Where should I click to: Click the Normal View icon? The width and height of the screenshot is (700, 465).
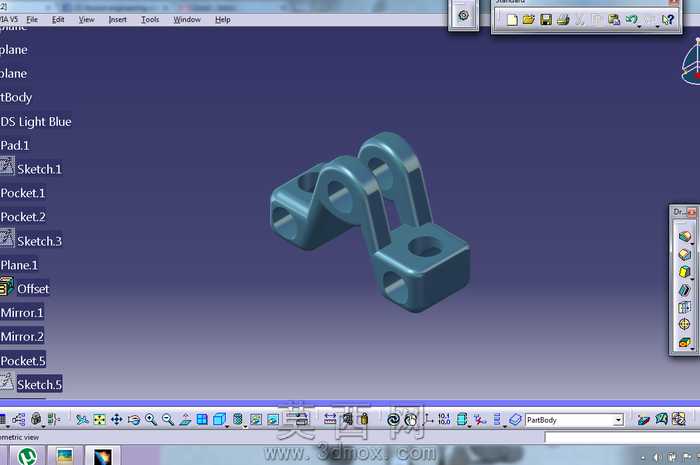point(185,419)
